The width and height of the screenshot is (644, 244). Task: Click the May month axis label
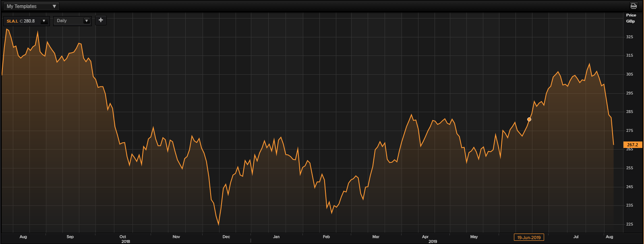pyautogui.click(x=474, y=237)
